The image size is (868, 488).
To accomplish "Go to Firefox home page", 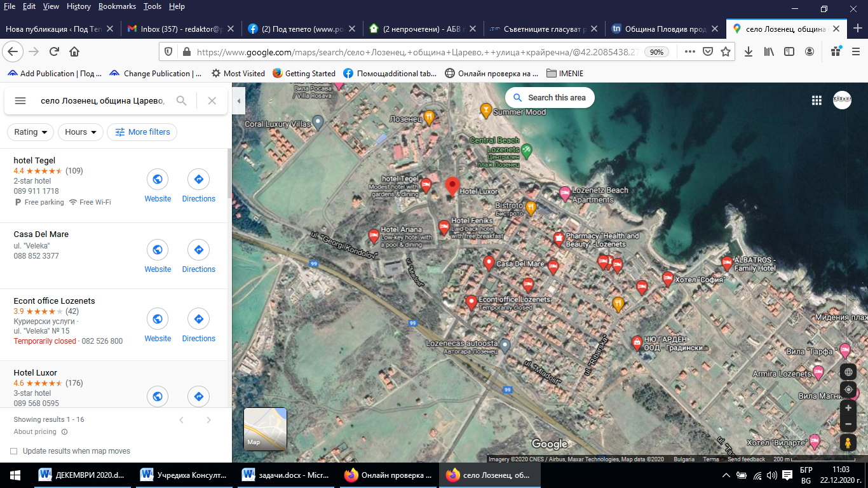I will [74, 51].
